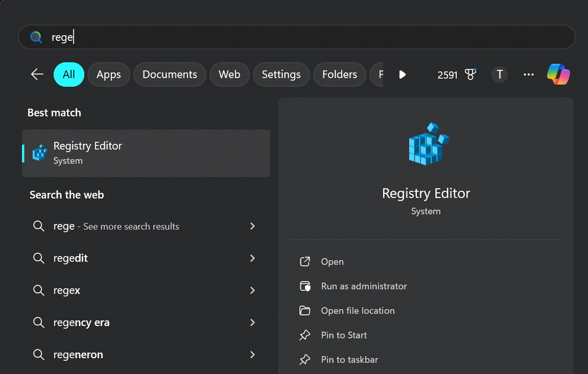Image resolution: width=588 pixels, height=374 pixels.
Task: Open the Registry Editor best match result
Action: (146, 153)
